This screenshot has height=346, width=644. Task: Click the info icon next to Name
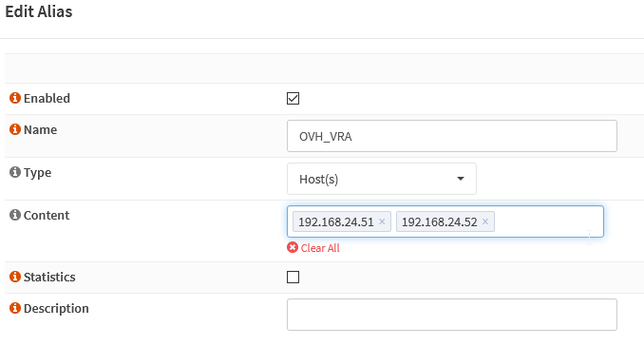15,129
